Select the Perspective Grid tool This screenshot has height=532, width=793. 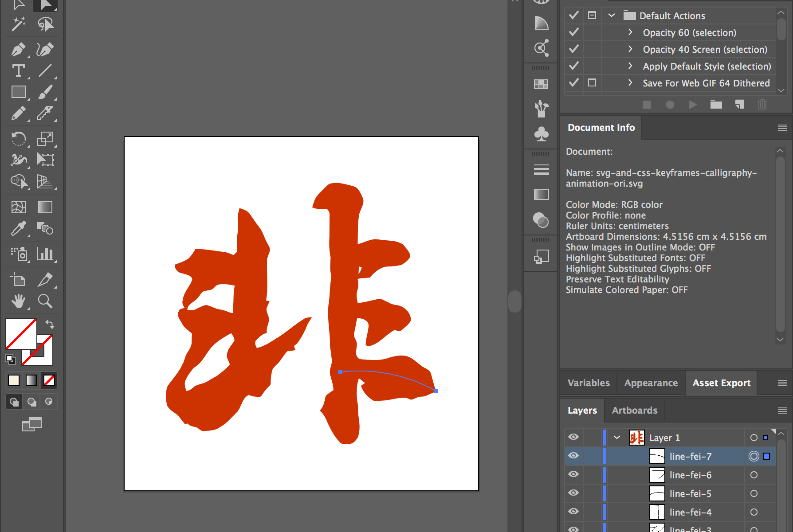tap(45, 181)
